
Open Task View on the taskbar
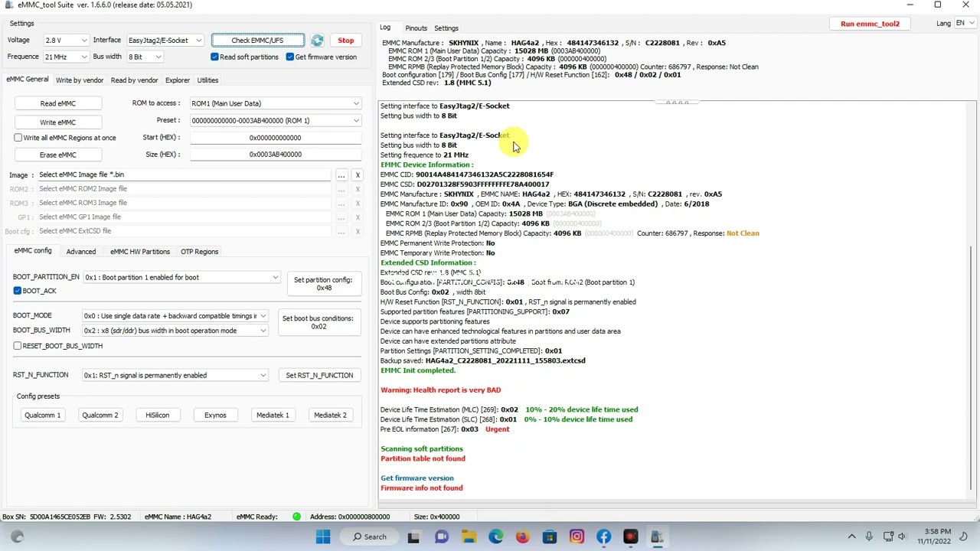pyautogui.click(x=413, y=536)
